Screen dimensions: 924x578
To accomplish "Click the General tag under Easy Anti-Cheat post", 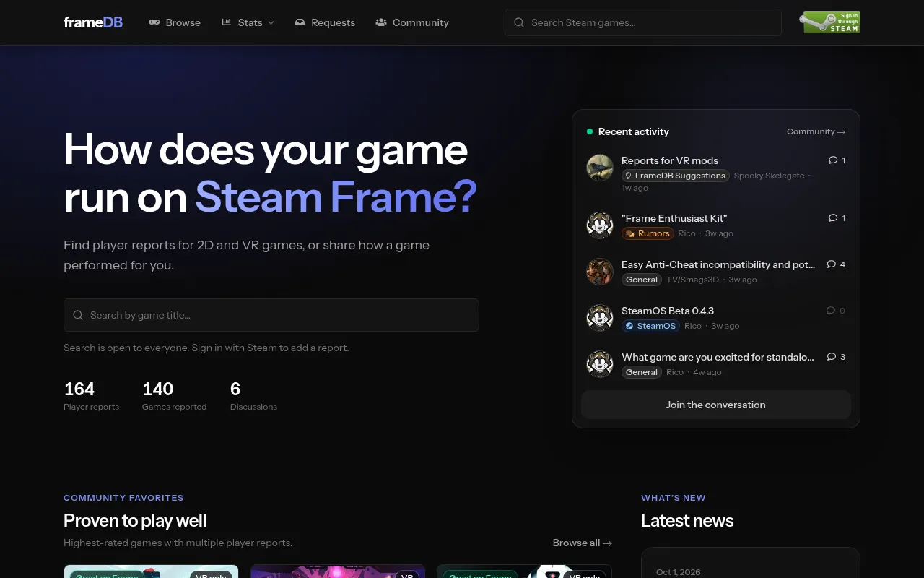I will tap(642, 280).
